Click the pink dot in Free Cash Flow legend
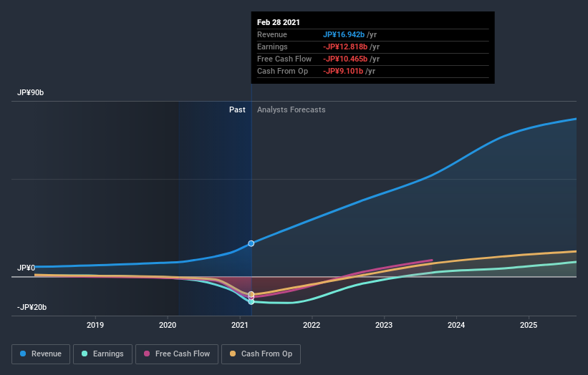Image resolution: width=588 pixels, height=375 pixels. tap(147, 354)
